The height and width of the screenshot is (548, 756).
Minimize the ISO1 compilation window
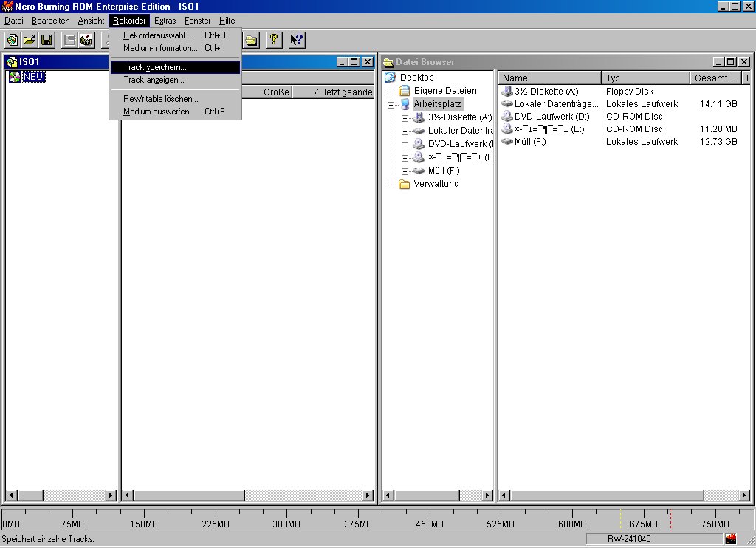point(342,62)
